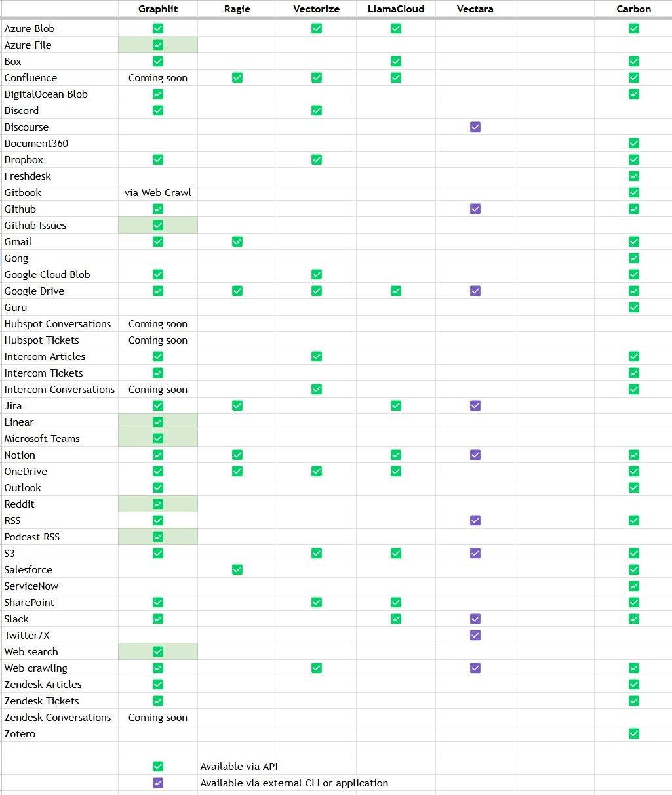
Task: Click the LlamaCloud checkmark for Box
Action: 396,62
